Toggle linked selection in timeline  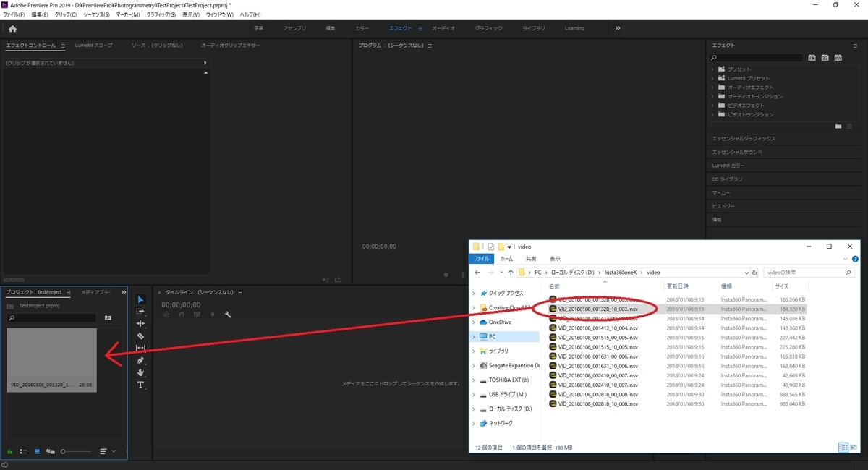196,315
